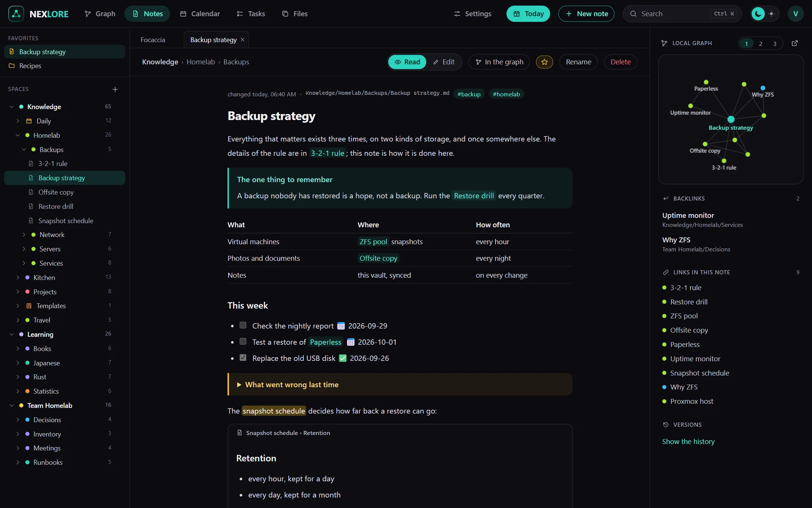The width and height of the screenshot is (812, 508).
Task: Open the Calendar menu item
Action: click(x=200, y=14)
